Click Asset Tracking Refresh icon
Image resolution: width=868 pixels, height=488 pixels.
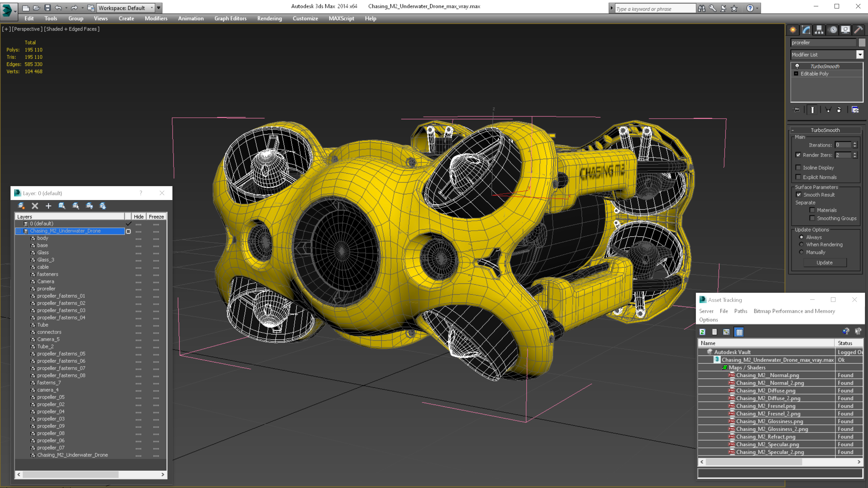702,332
